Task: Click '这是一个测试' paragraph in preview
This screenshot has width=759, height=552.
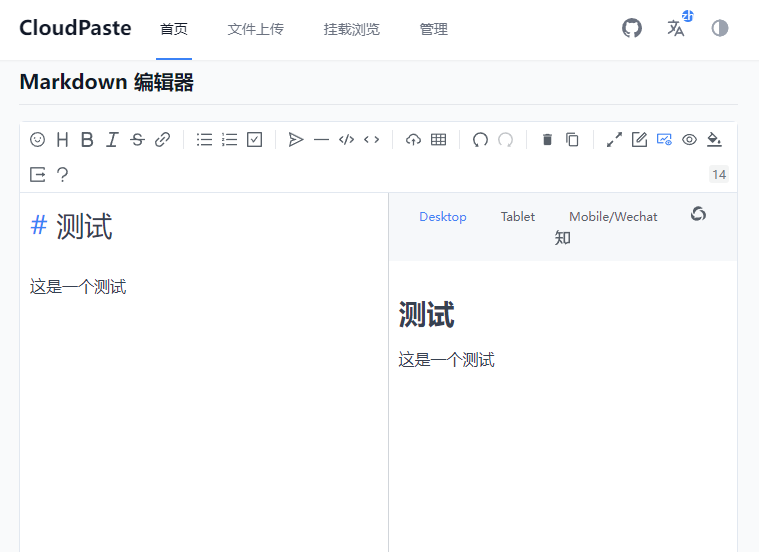Action: 446,360
